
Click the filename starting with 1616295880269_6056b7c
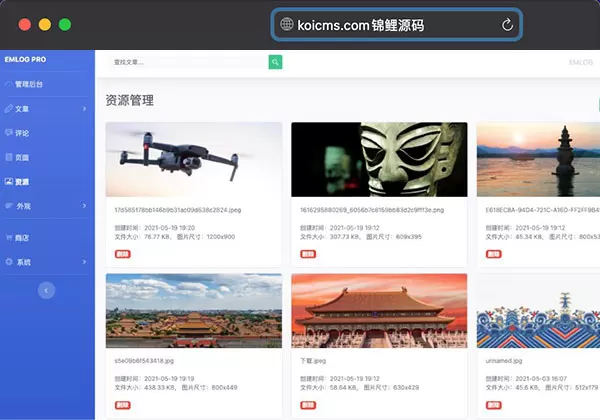(x=372, y=210)
